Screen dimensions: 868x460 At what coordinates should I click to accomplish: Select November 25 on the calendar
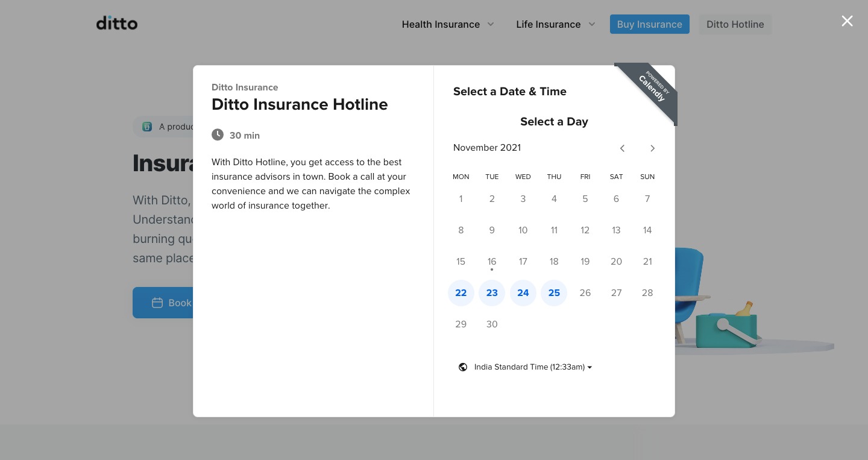pyautogui.click(x=554, y=293)
